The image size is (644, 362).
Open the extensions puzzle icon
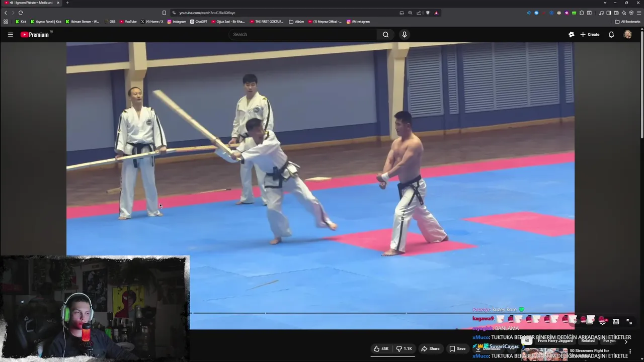click(x=582, y=13)
